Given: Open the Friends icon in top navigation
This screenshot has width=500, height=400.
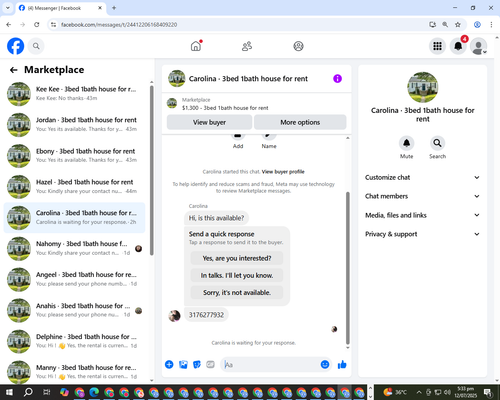Looking at the screenshot, I should click(x=247, y=46).
